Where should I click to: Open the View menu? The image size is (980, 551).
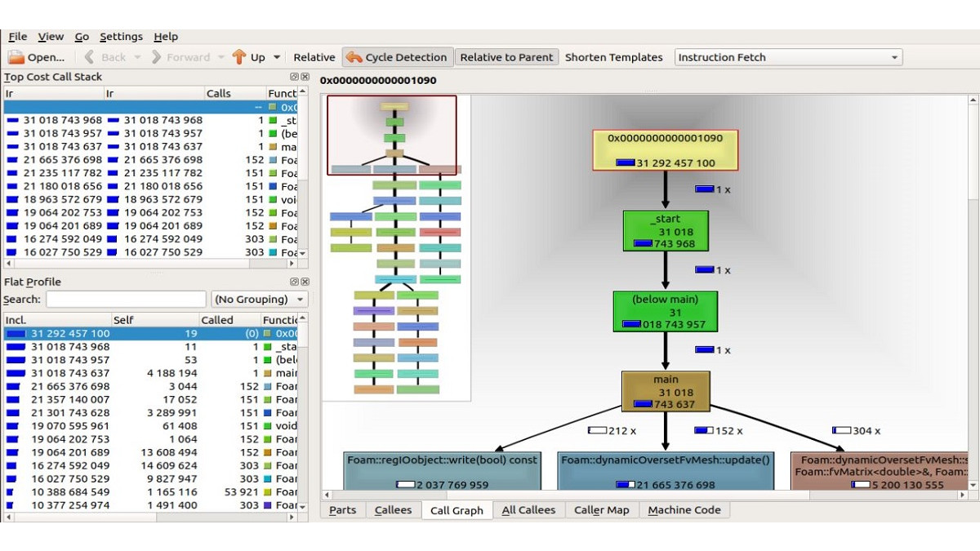51,37
